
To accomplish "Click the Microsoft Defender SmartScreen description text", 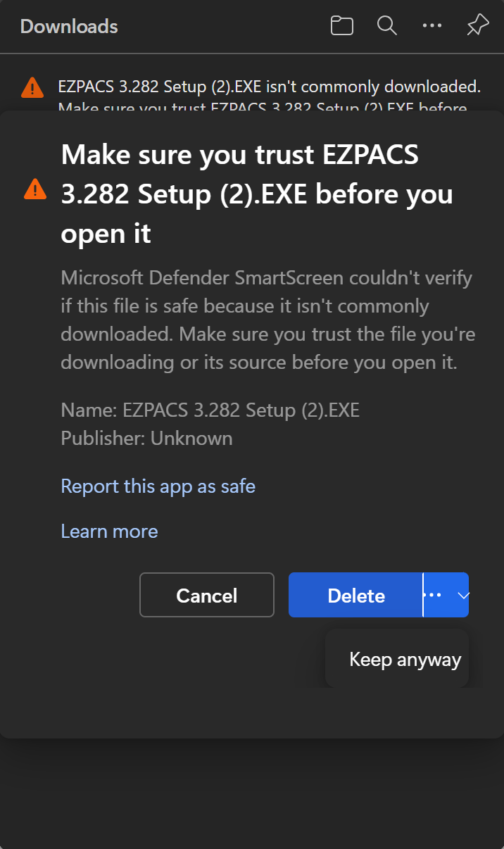I will tap(267, 320).
